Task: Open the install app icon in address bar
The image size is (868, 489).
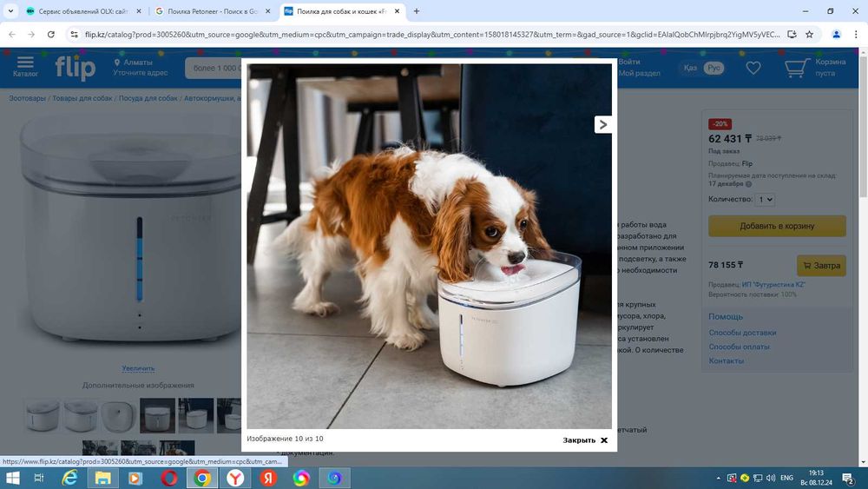Action: tap(792, 35)
